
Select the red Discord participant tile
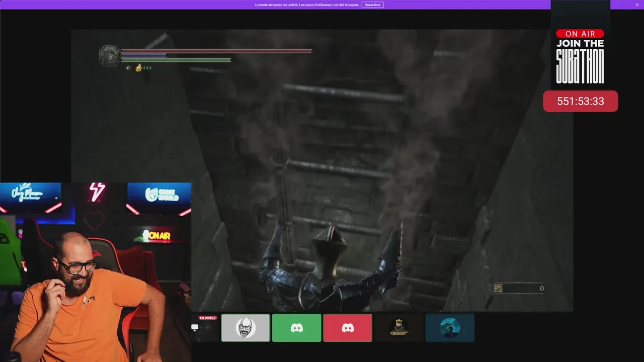pyautogui.click(x=348, y=328)
